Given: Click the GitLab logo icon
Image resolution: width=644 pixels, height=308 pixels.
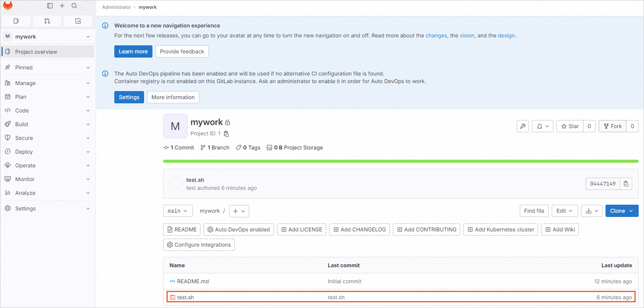Looking at the screenshot, I should (8, 6).
